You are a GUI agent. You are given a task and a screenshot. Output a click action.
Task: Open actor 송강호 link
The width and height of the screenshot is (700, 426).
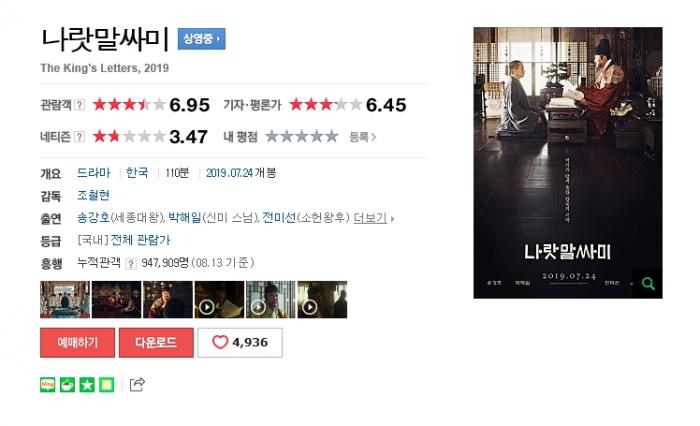point(93,217)
